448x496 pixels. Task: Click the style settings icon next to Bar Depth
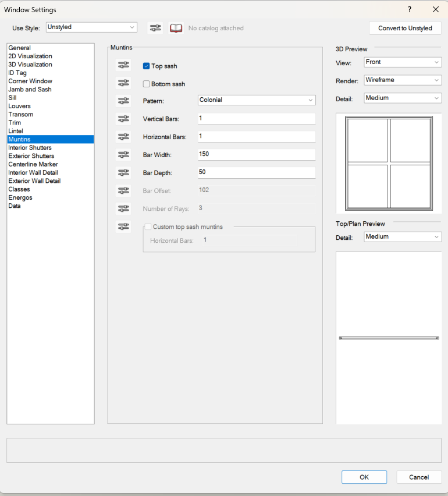[x=123, y=172]
